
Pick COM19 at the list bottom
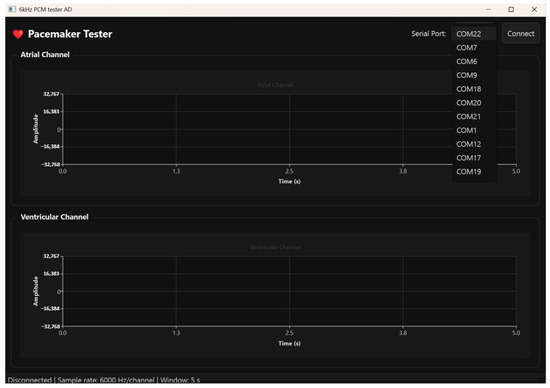coord(475,172)
